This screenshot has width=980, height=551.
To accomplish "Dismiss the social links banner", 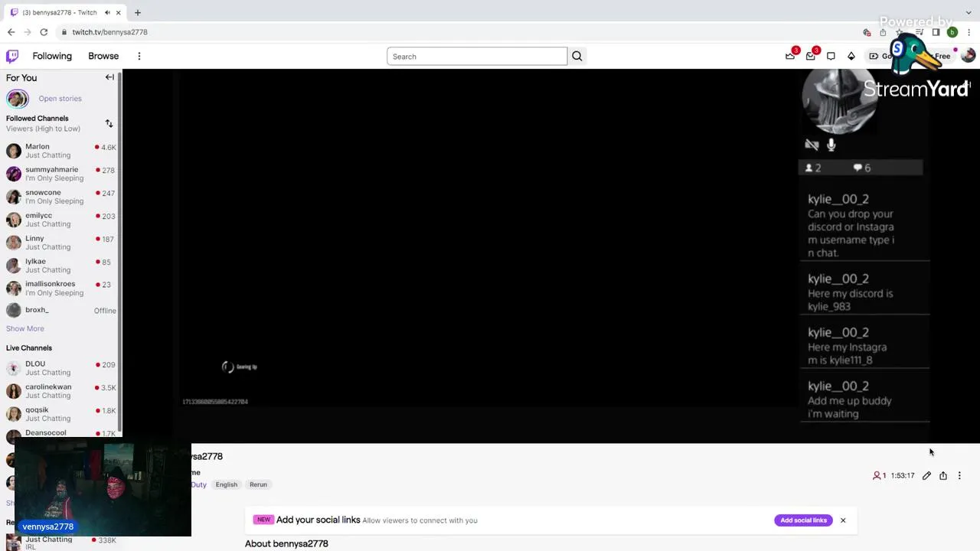I will pos(843,520).
